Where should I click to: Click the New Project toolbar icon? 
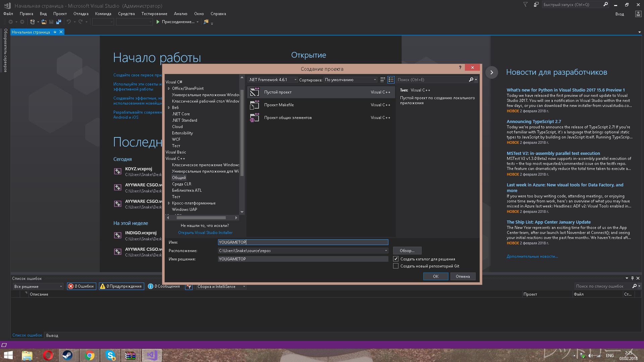click(32, 22)
